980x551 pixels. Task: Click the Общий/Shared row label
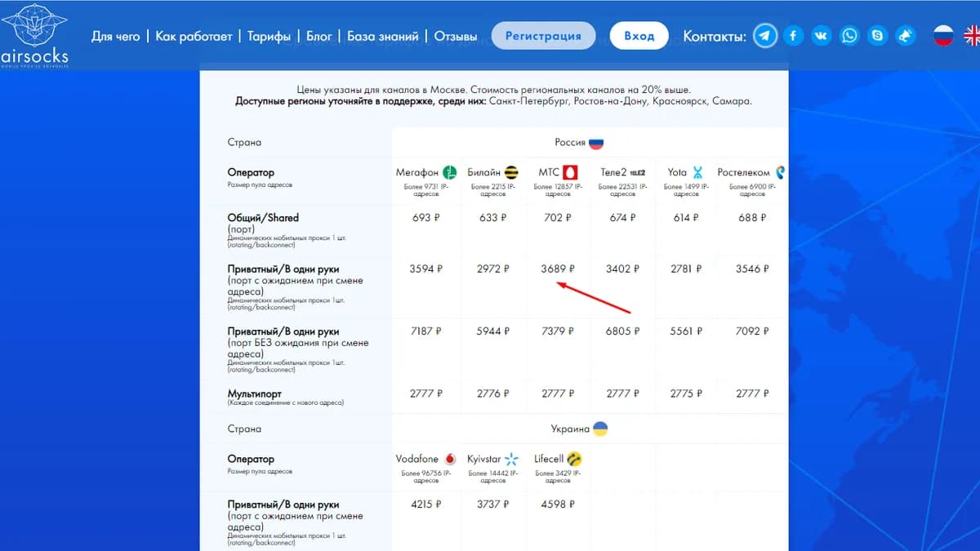point(263,218)
